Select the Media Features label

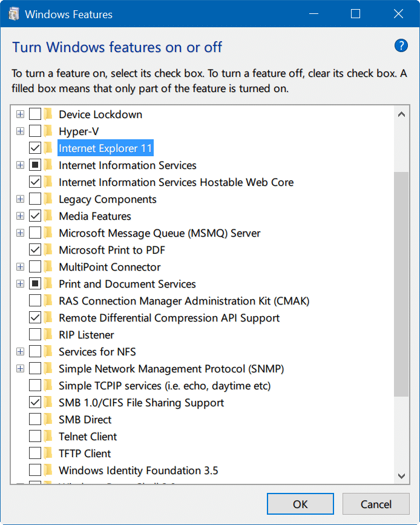(x=95, y=216)
